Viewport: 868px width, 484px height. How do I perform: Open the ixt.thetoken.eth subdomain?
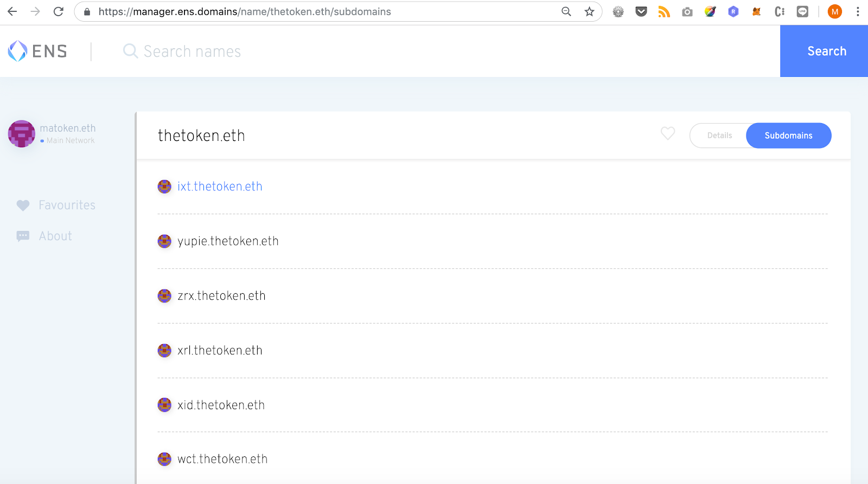220,186
